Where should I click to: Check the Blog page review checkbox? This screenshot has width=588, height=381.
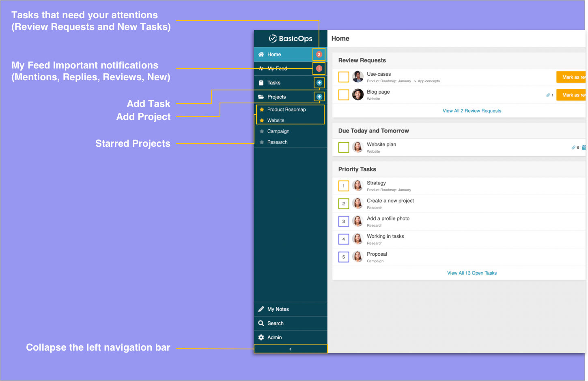(344, 94)
